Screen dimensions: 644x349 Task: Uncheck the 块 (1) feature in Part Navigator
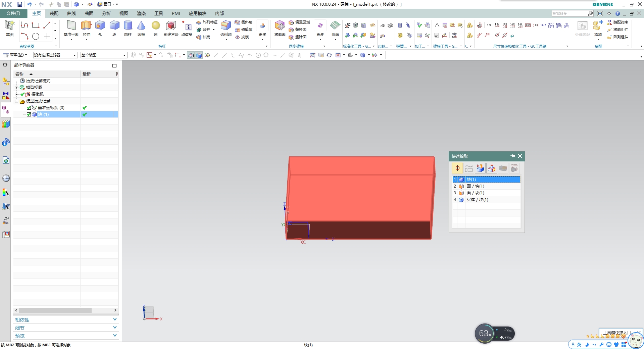pos(29,114)
